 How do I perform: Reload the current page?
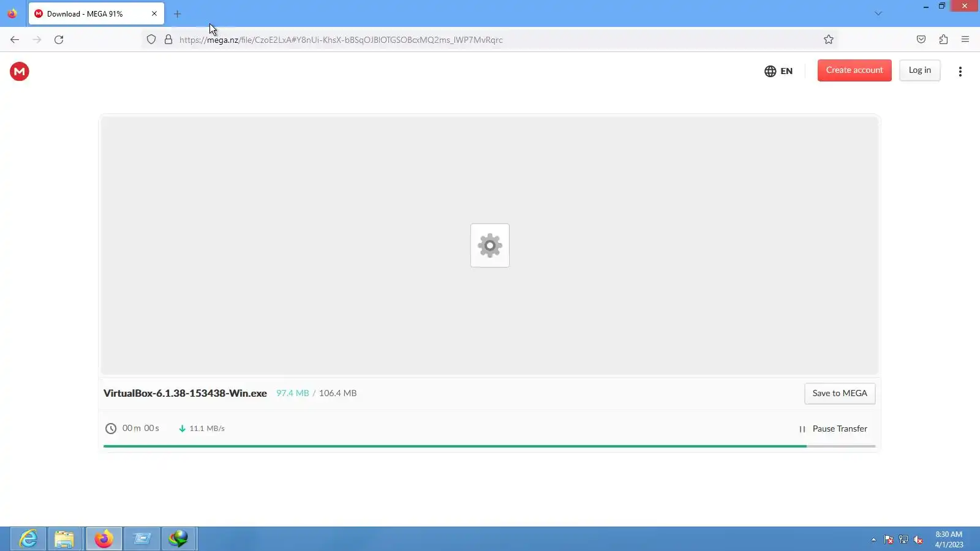pyautogui.click(x=59, y=40)
